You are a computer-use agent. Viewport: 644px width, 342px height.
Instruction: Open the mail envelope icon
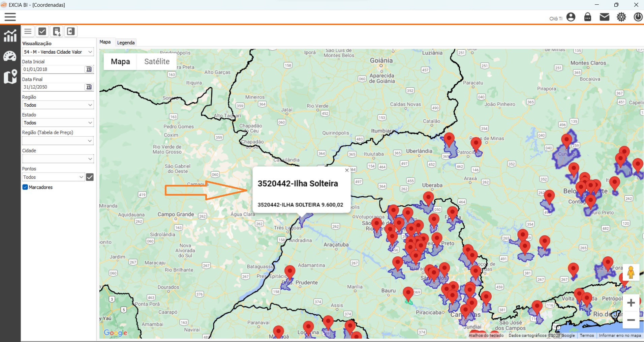pos(605,17)
